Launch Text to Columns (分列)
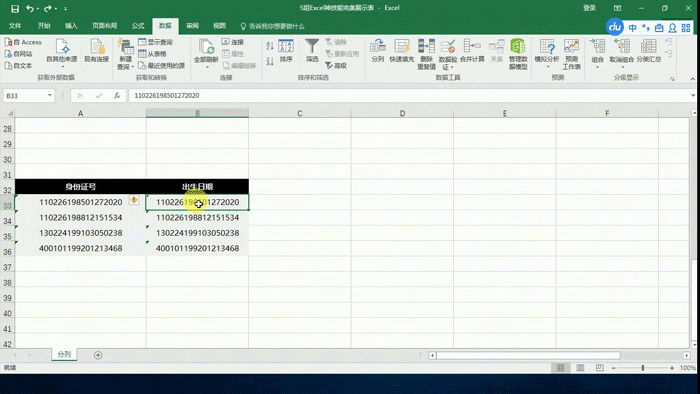 [378, 50]
